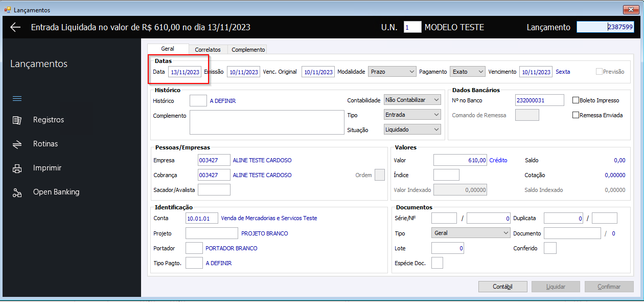Click the Conferido field
The height and width of the screenshot is (302, 644).
[x=550, y=248]
